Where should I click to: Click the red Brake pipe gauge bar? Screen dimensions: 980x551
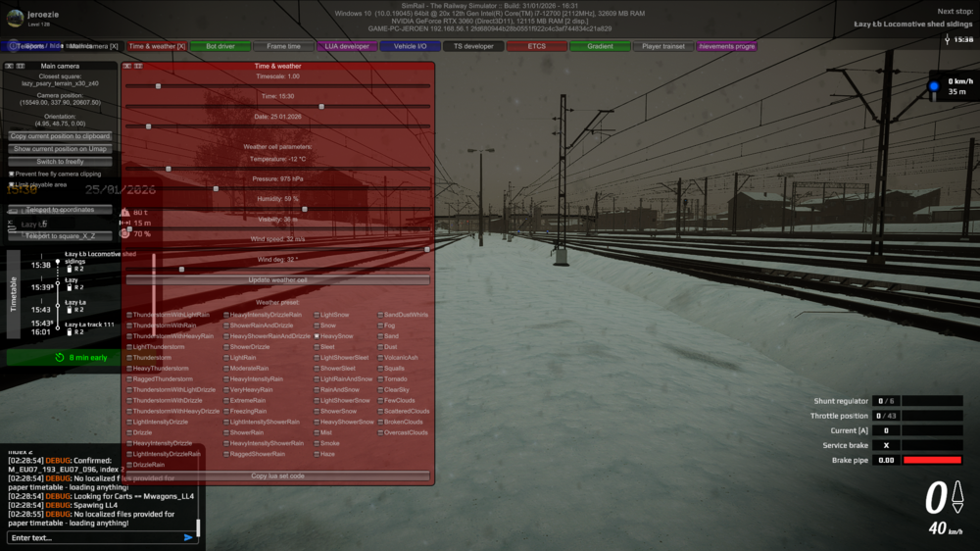(932, 461)
